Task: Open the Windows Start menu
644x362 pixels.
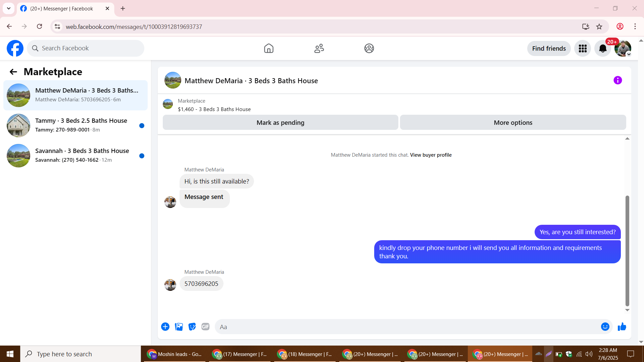Action: coord(10,354)
